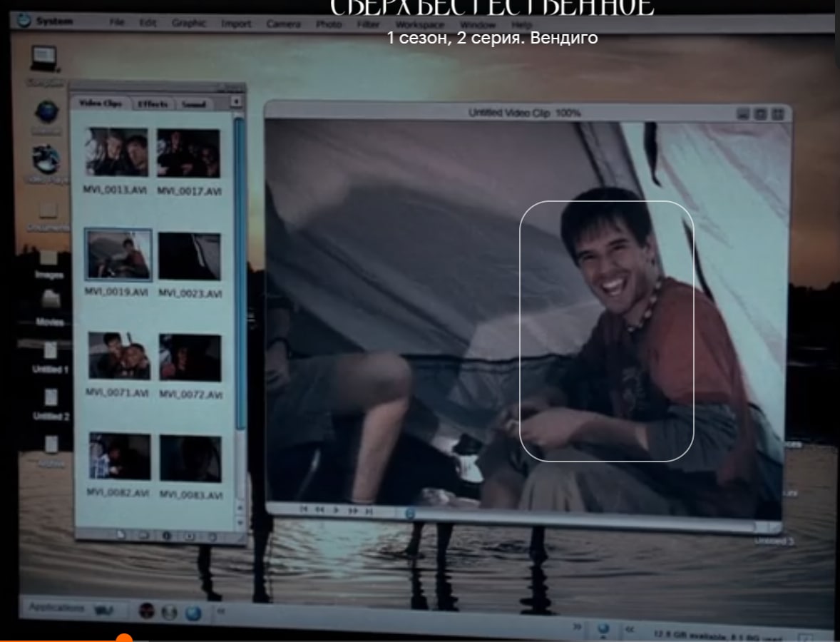Click the clips panel scroll-down arrow

pos(240,522)
